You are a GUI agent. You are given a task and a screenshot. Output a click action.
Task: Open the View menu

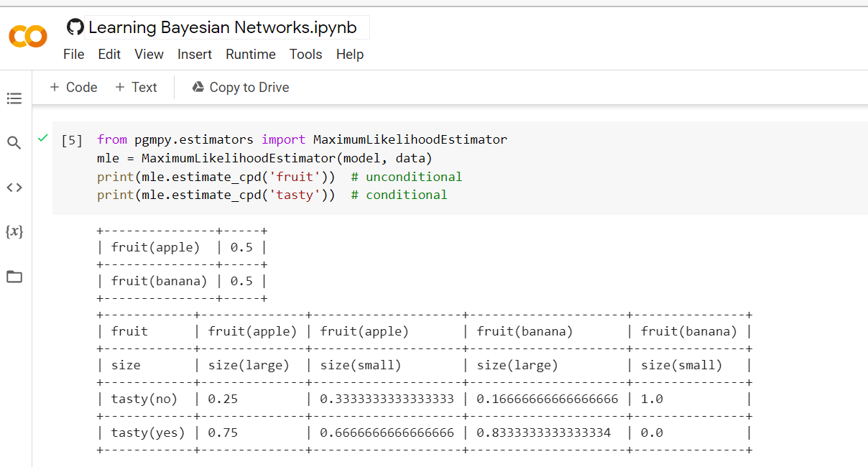pyautogui.click(x=149, y=54)
